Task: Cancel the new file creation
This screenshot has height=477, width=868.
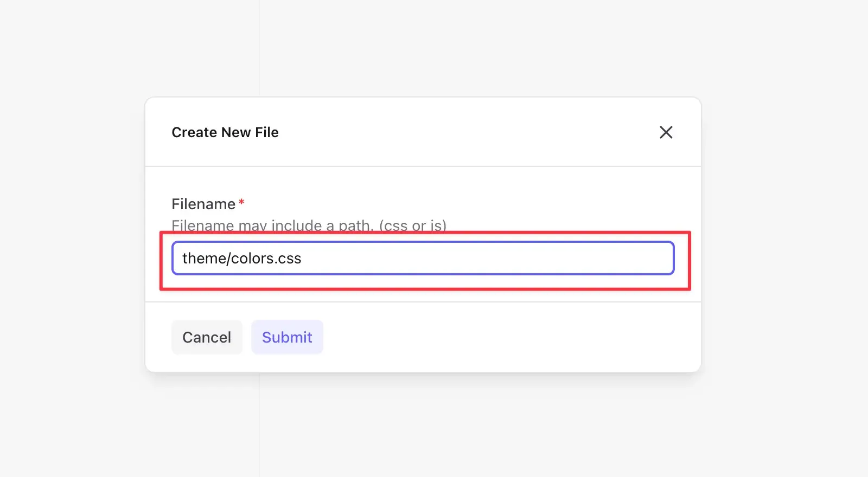Action: click(207, 337)
